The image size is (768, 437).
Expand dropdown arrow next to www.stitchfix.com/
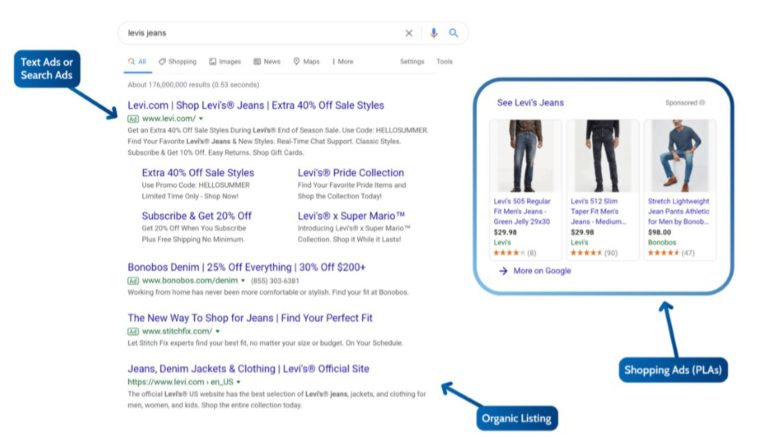[218, 332]
